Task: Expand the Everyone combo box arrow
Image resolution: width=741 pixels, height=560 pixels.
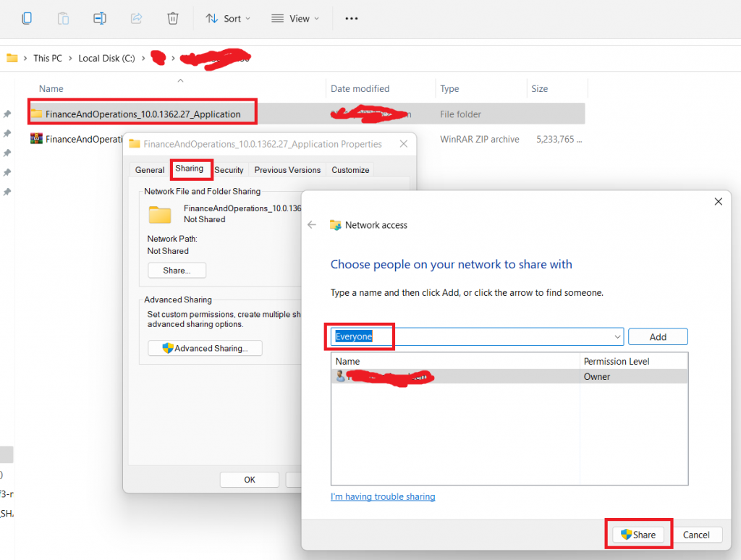Action: 617,336
